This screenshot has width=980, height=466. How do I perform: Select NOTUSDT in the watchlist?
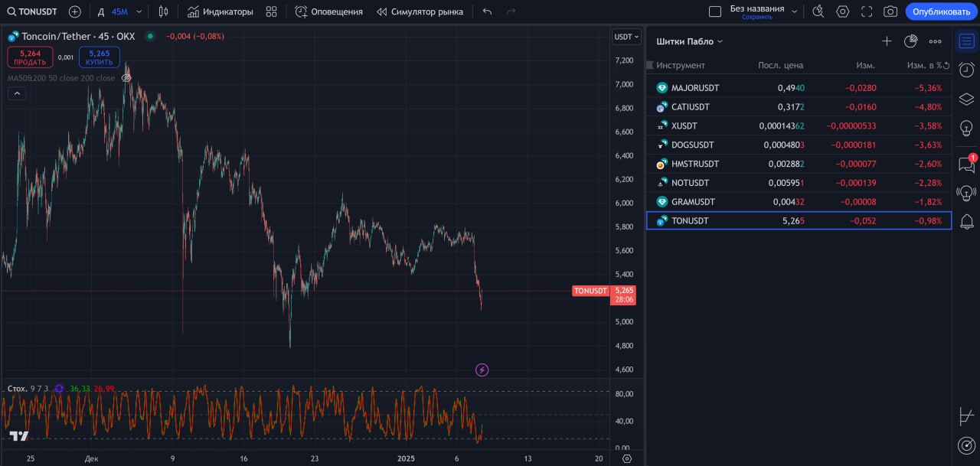click(x=799, y=183)
